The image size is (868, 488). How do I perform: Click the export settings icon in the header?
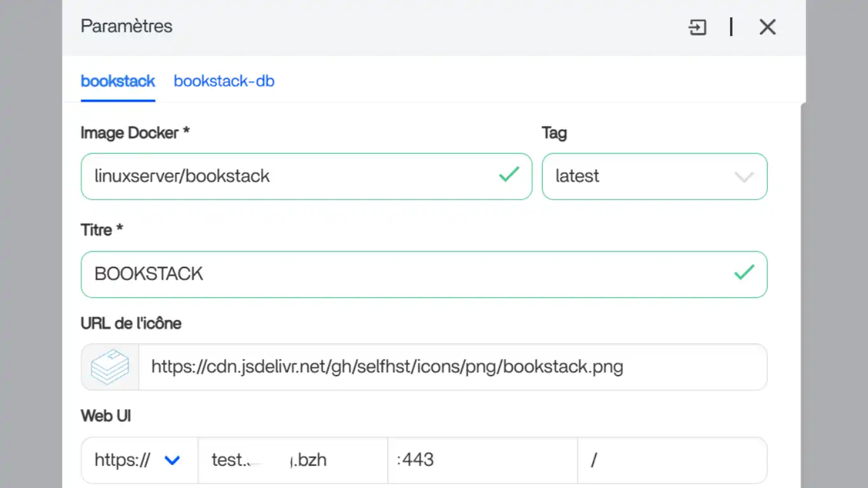click(x=697, y=27)
